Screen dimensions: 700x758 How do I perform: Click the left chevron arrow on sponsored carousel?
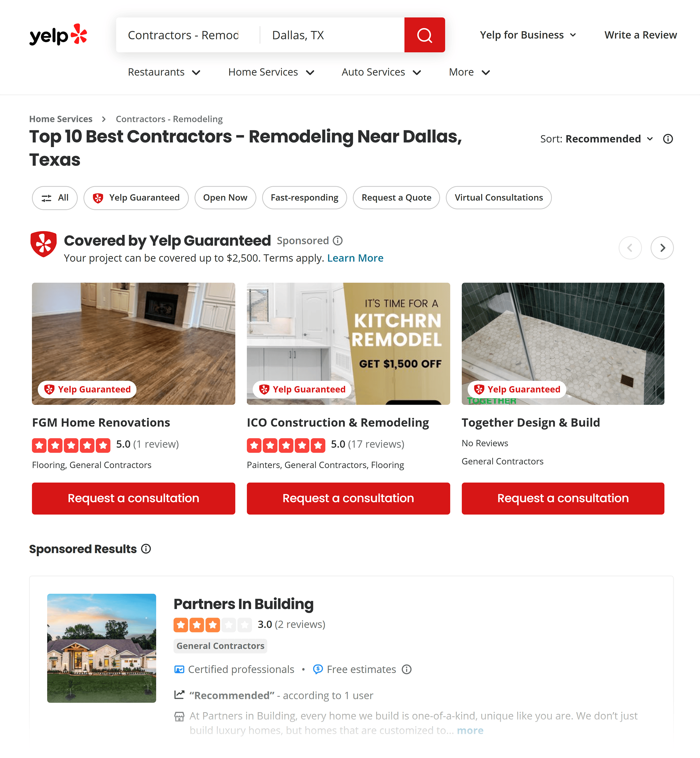coord(630,248)
